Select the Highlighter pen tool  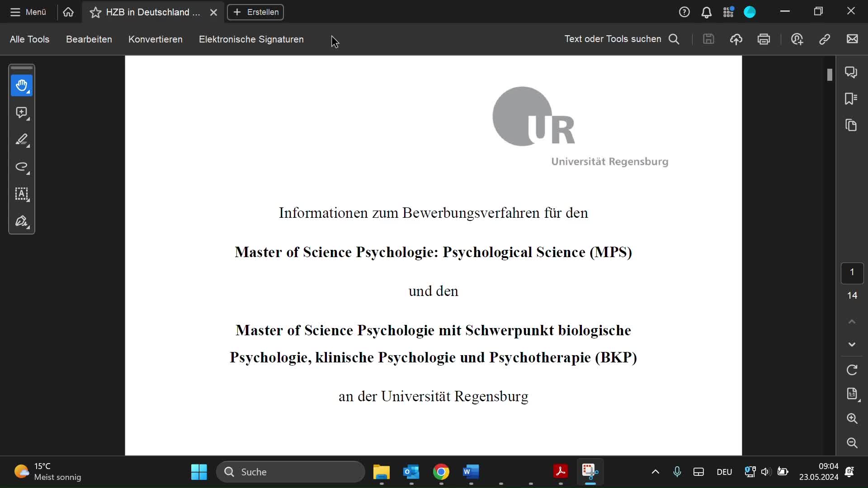(x=22, y=140)
